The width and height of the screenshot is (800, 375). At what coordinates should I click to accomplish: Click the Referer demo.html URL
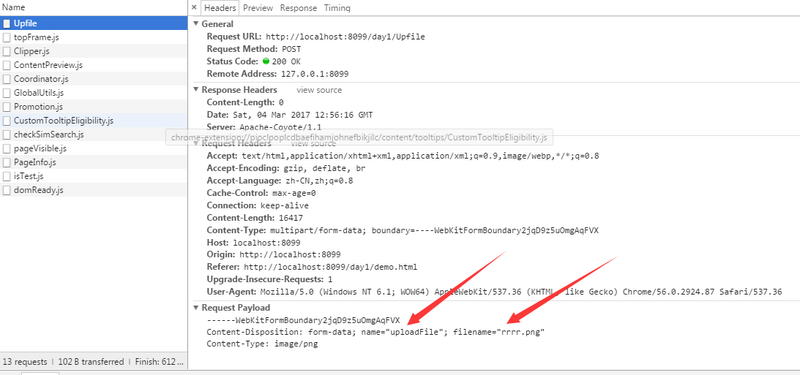330,267
